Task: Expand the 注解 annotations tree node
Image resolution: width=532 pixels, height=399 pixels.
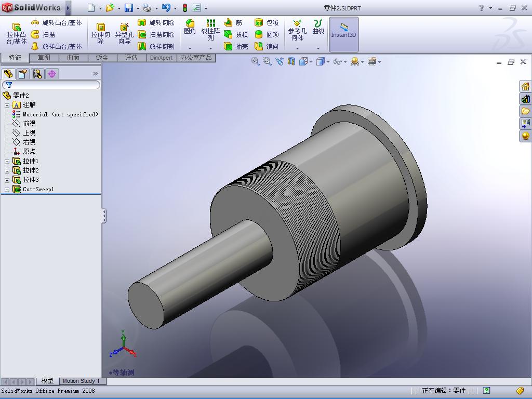Action: 7,105
